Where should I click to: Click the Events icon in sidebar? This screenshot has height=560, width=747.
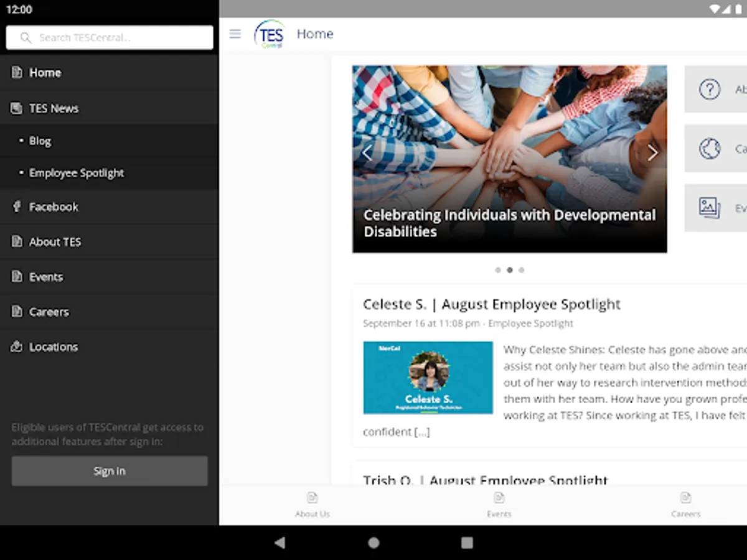tap(17, 276)
